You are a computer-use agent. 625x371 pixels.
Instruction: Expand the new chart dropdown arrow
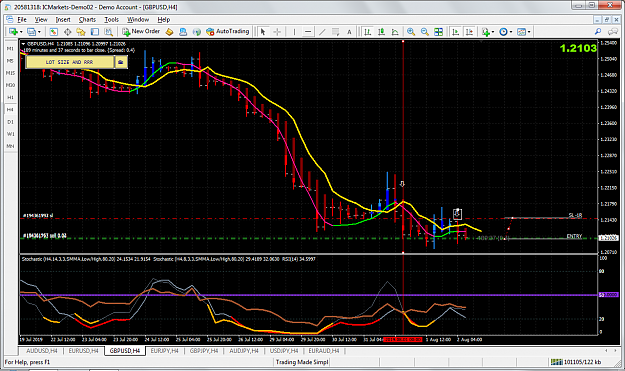pyautogui.click(x=21, y=32)
